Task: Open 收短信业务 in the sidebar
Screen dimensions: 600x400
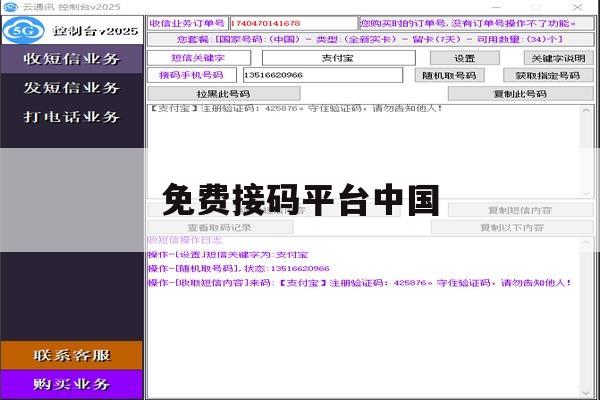Action: pyautogui.click(x=72, y=59)
